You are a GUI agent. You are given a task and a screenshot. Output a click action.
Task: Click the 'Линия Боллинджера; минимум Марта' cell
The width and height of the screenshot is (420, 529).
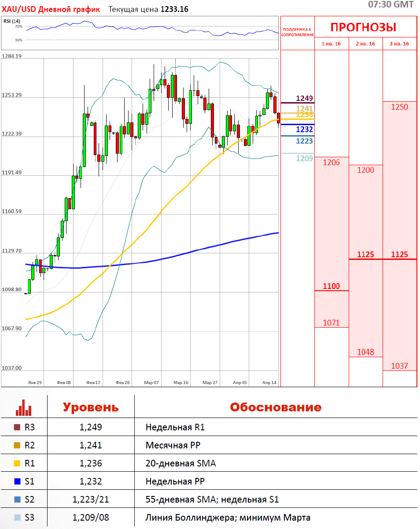[228, 518]
